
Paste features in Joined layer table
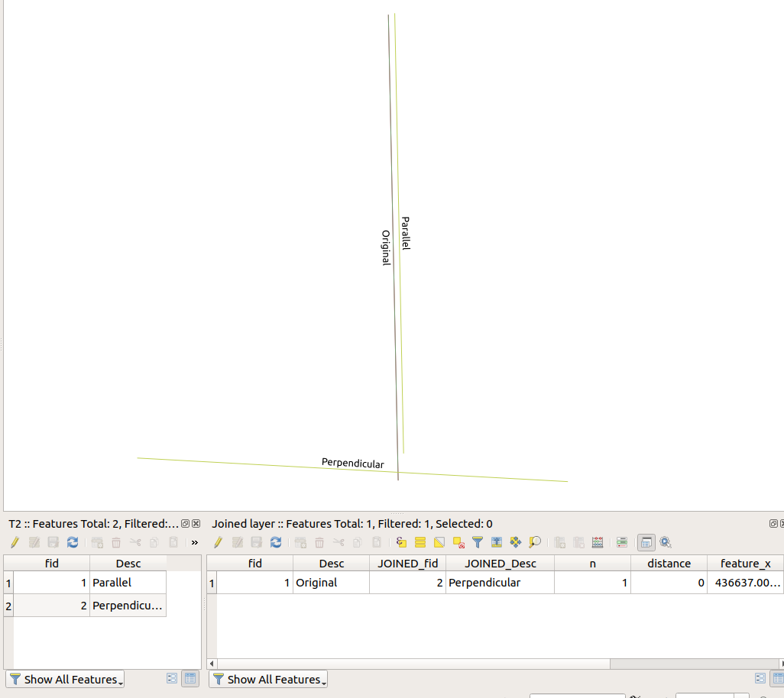point(377,542)
